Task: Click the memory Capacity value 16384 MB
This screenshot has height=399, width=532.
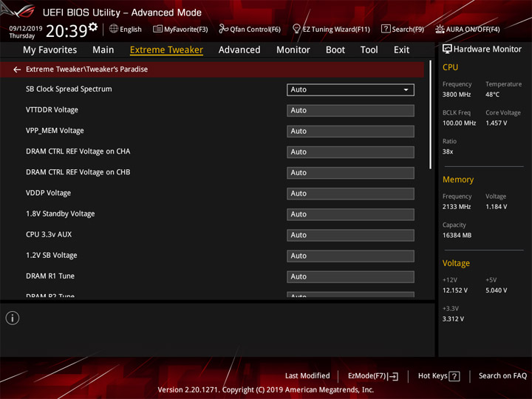Action: coord(457,235)
